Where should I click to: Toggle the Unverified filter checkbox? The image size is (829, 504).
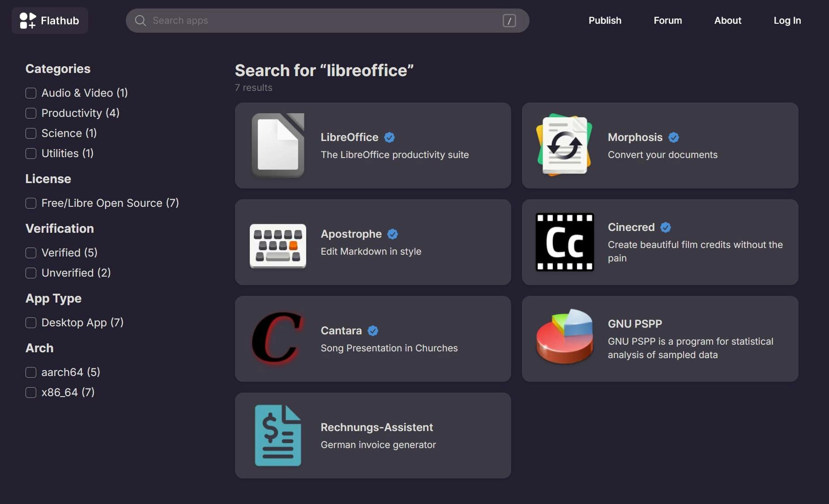point(31,273)
